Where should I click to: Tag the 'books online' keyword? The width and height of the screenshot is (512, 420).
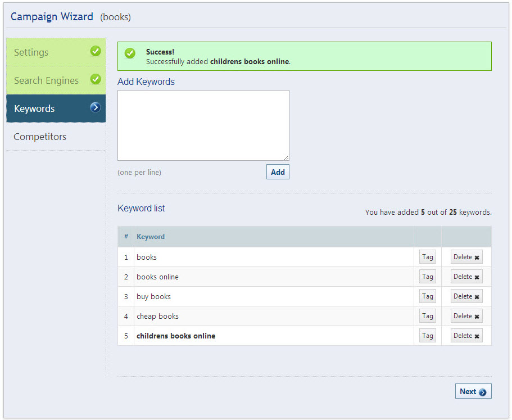tap(428, 277)
